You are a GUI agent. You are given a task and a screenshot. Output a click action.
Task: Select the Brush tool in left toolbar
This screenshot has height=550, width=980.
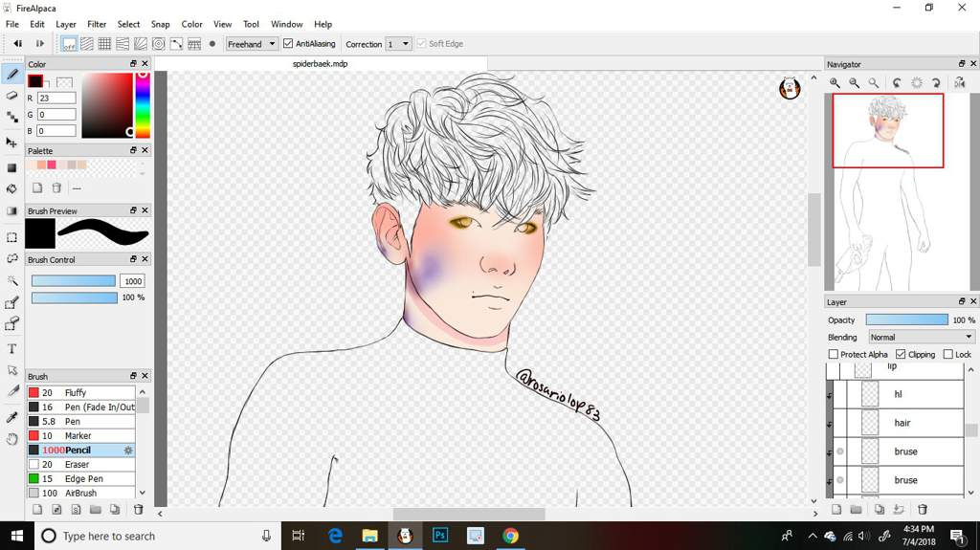[11, 75]
